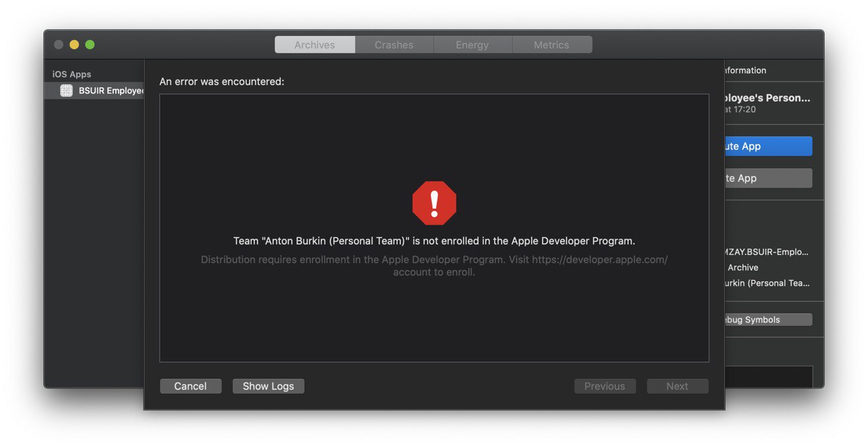
Task: Click the disabled Next button
Action: point(677,386)
